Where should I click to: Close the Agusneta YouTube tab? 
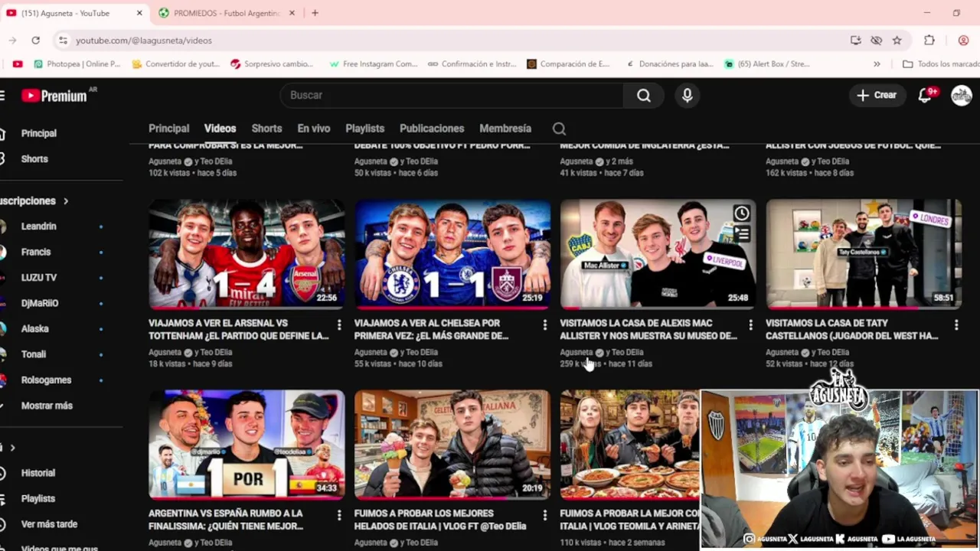coord(139,13)
